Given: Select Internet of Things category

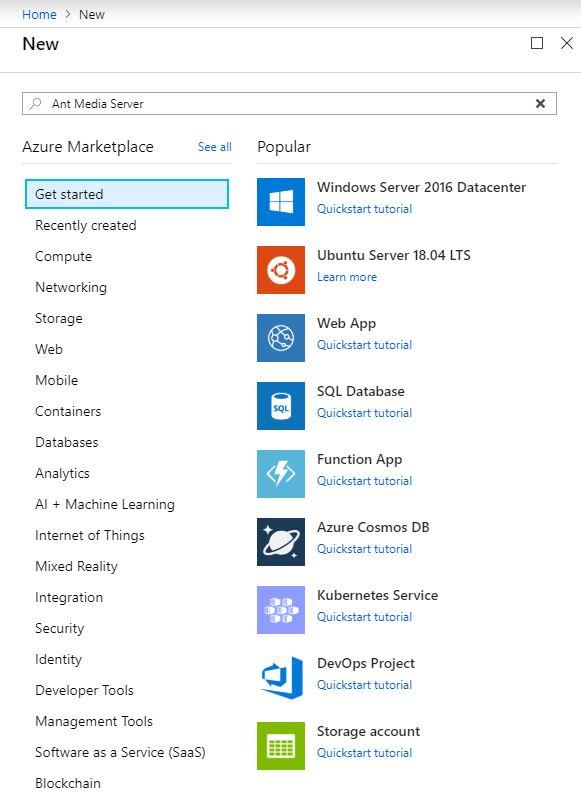Looking at the screenshot, I should [x=89, y=535].
